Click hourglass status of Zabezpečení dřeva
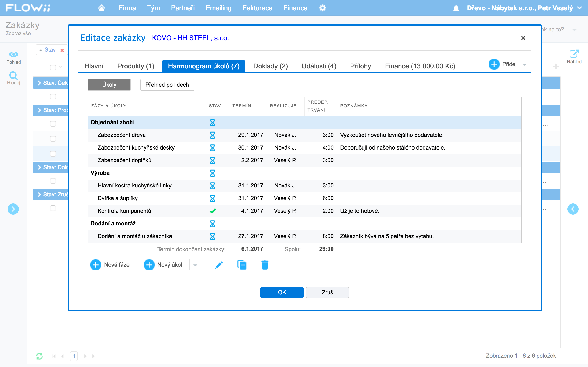The image size is (588, 367). pos(212,135)
